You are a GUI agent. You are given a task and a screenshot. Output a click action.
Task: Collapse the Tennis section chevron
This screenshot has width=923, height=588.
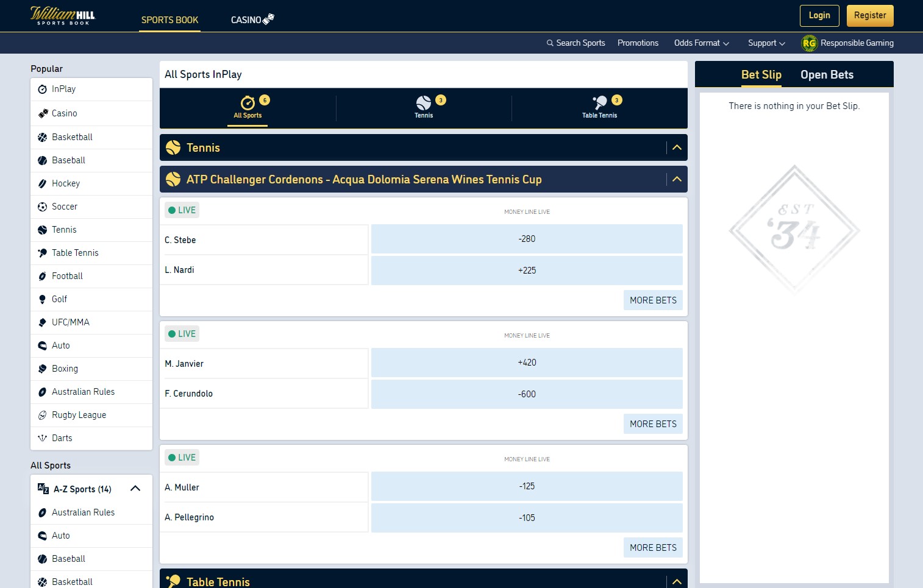[677, 147]
